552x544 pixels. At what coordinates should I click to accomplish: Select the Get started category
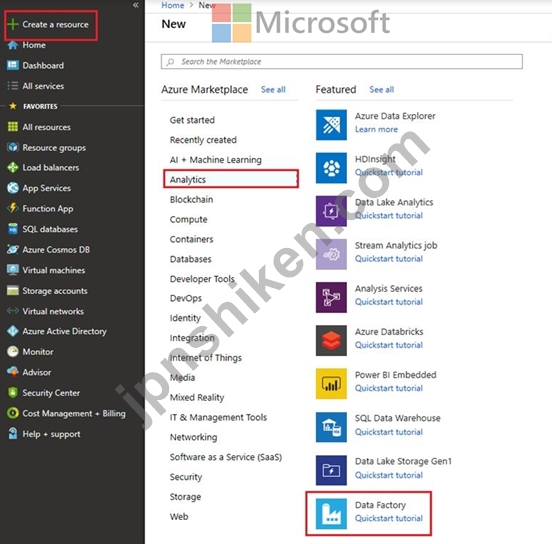192,120
